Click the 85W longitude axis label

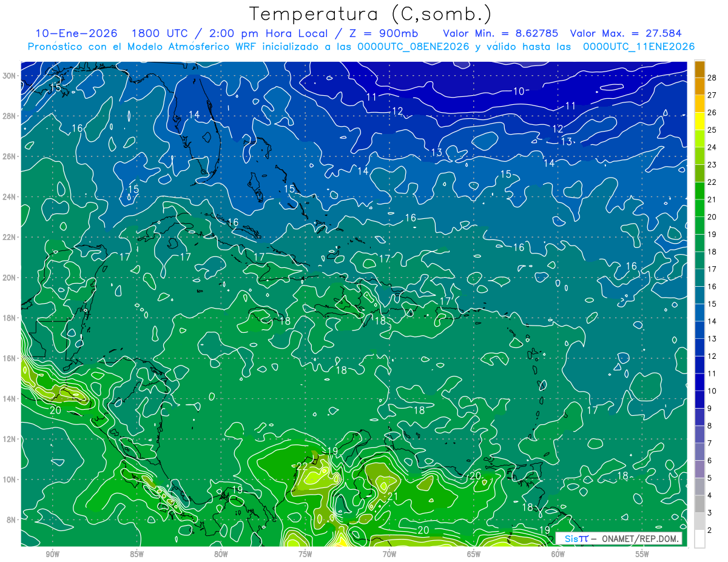coord(136,554)
